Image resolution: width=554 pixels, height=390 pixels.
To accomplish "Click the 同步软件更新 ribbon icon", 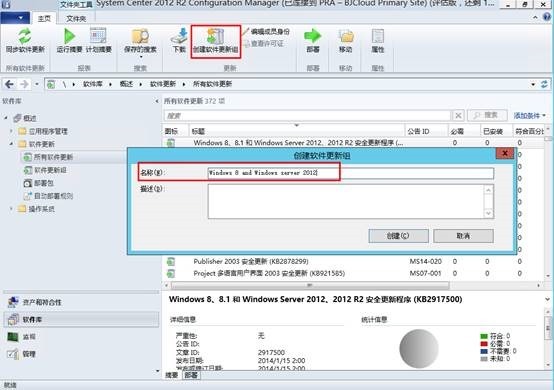I will pos(25,36).
